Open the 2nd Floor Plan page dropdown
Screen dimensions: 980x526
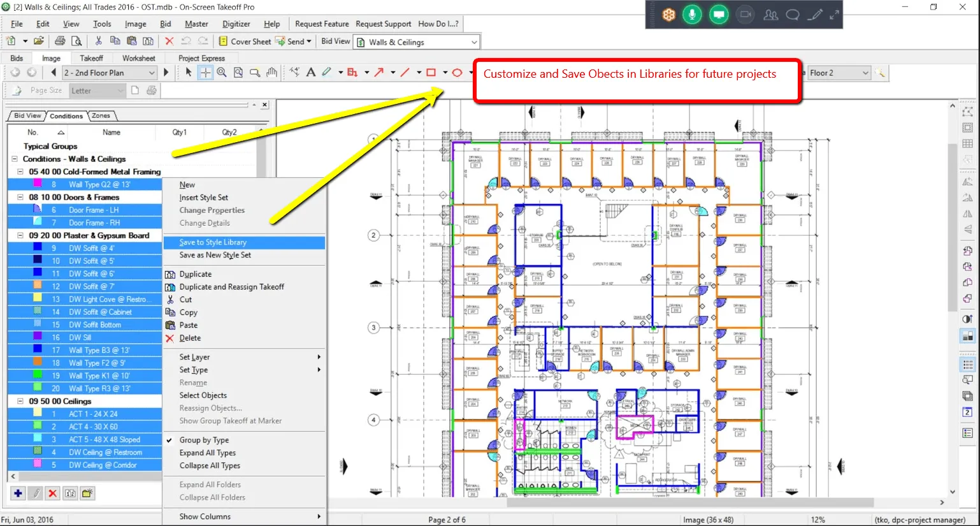[152, 73]
